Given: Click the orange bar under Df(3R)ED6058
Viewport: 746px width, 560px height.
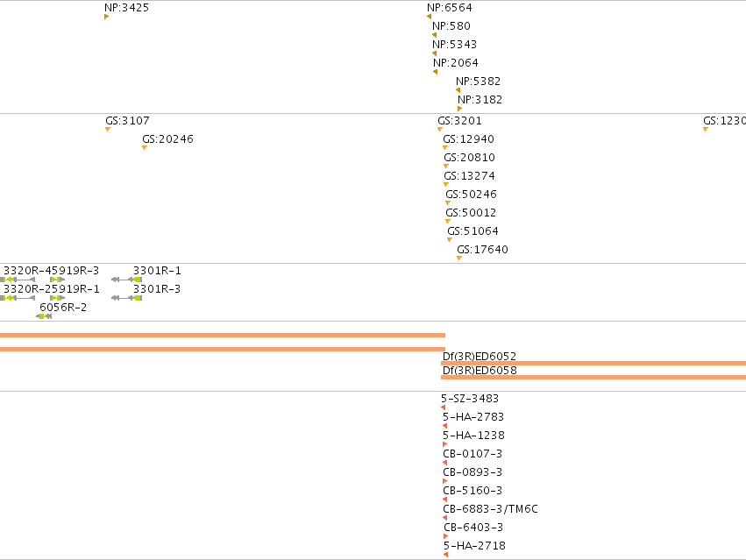Looking at the screenshot, I should (x=593, y=378).
